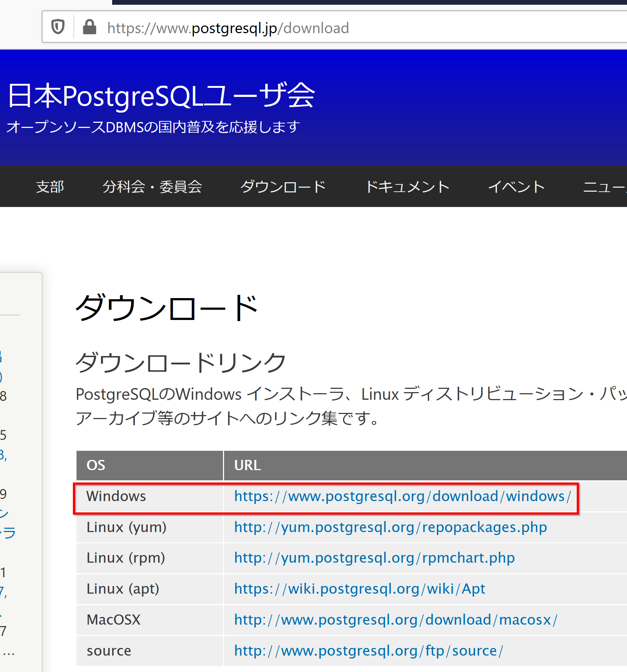The height and width of the screenshot is (672, 627).
Task: Open the ダウンロード navigation menu item
Action: [283, 187]
